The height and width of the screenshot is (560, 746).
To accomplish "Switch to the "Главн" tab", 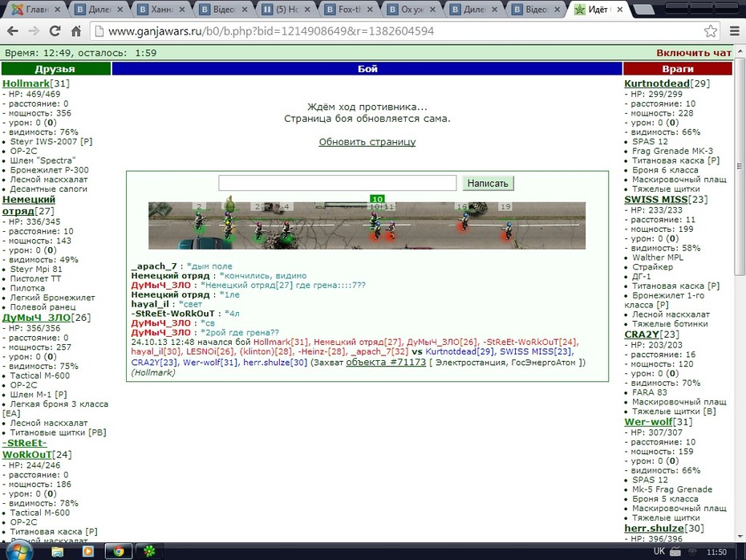I will pyautogui.click(x=36, y=9).
